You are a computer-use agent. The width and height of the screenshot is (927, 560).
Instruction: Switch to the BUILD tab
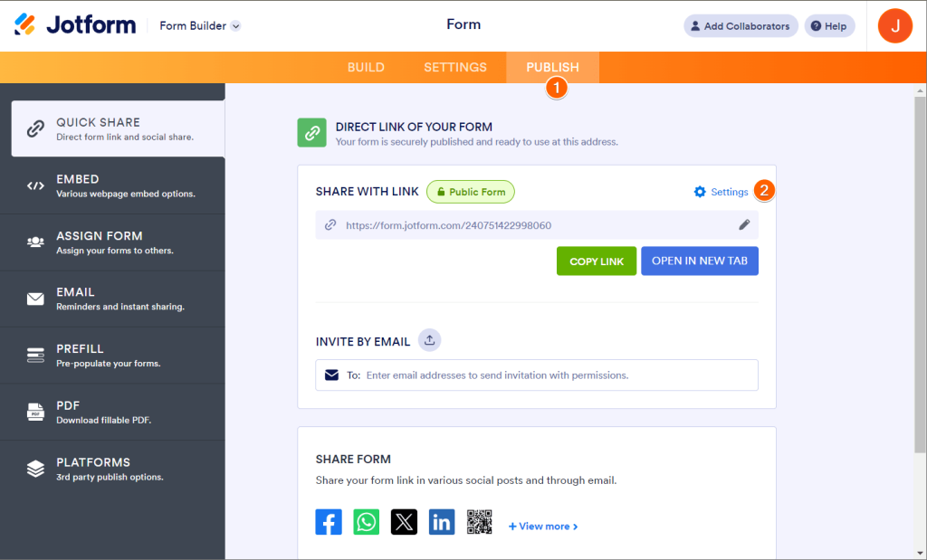tap(366, 67)
